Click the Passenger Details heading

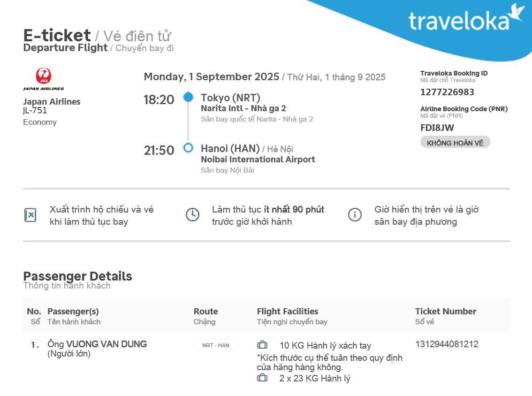click(x=77, y=276)
